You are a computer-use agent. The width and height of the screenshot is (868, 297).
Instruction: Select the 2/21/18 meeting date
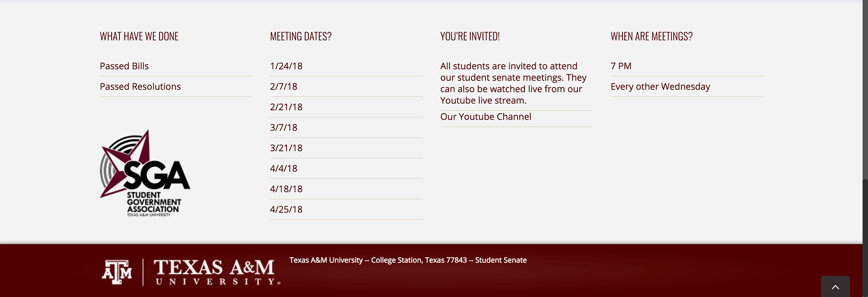[286, 107]
